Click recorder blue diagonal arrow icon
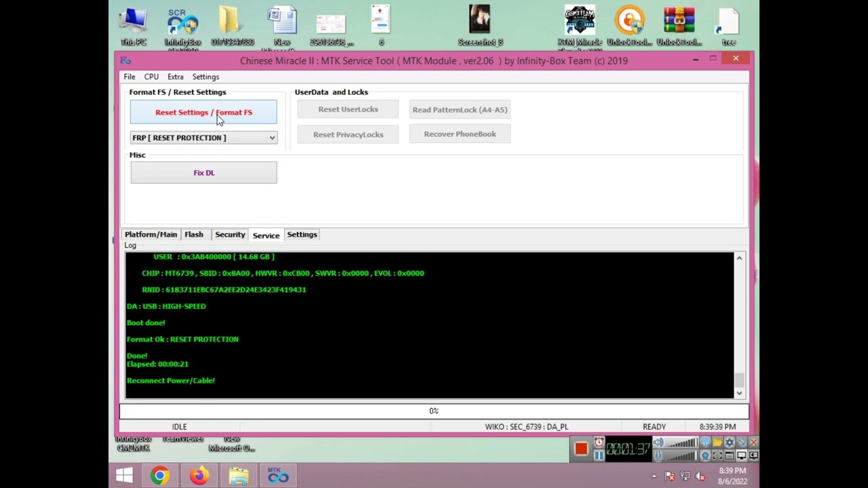Viewport: 868px width, 488px height. pyautogui.click(x=742, y=442)
